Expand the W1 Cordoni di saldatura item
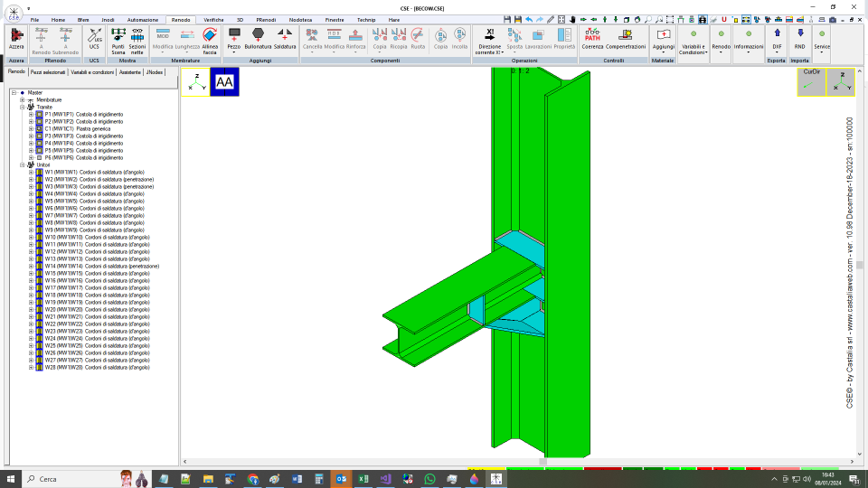 [31, 172]
